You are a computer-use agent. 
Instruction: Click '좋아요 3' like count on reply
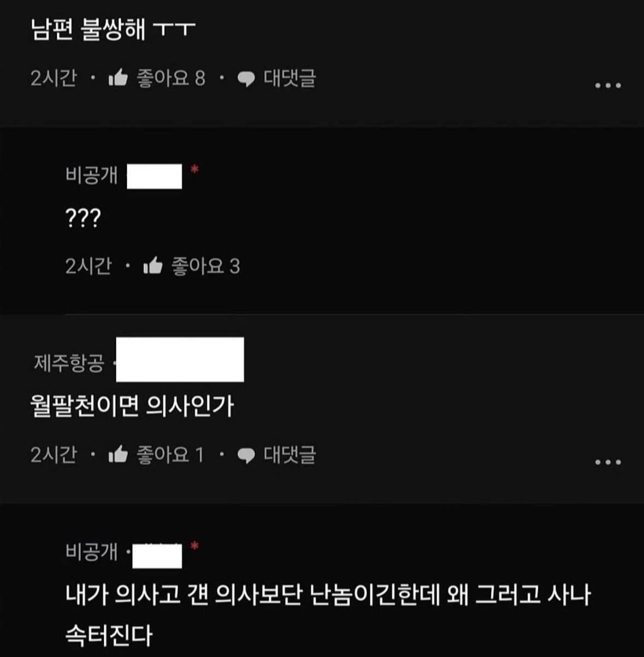206,266
